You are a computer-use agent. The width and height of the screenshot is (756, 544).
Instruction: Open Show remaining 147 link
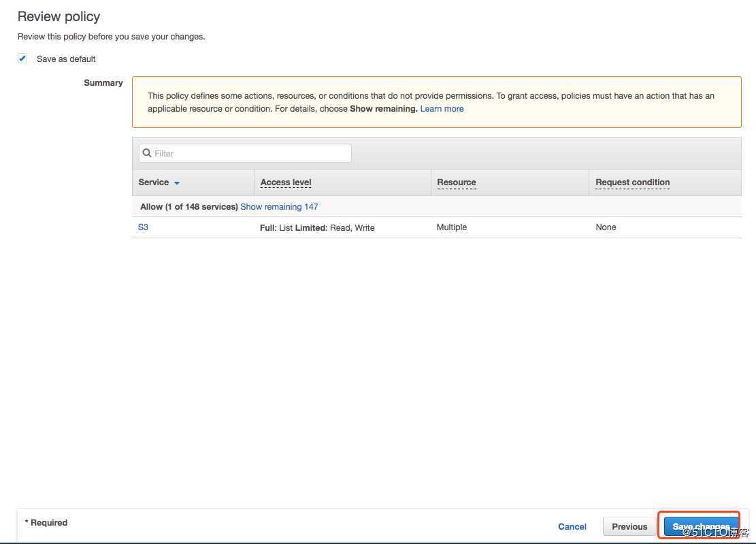click(279, 206)
